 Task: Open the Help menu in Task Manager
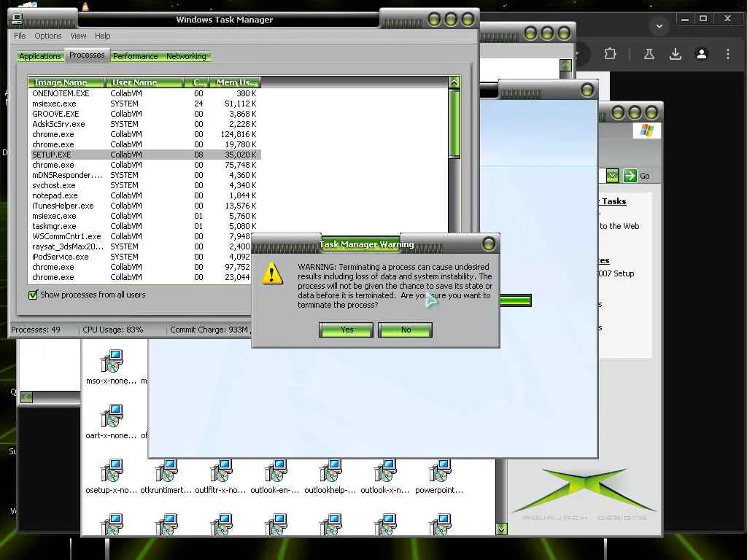coord(102,36)
